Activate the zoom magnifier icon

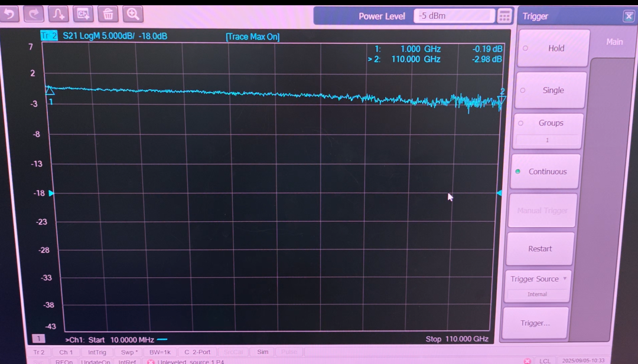[x=133, y=14]
